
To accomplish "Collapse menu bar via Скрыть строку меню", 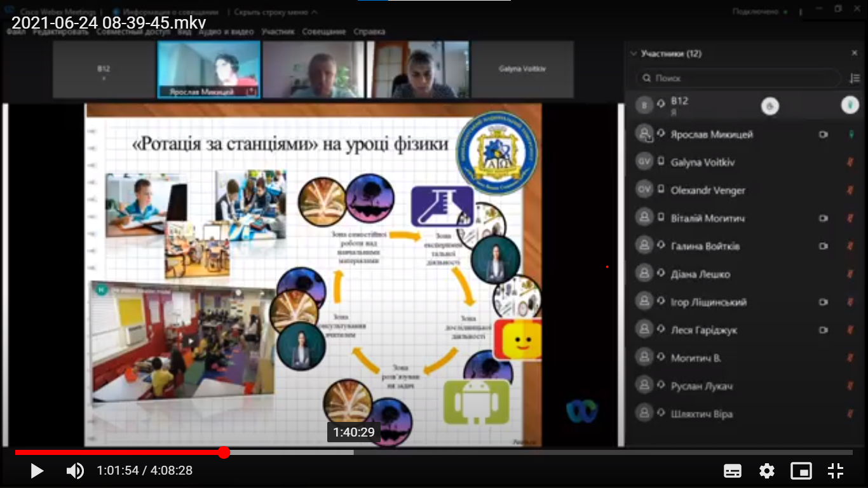I will coord(276,12).
